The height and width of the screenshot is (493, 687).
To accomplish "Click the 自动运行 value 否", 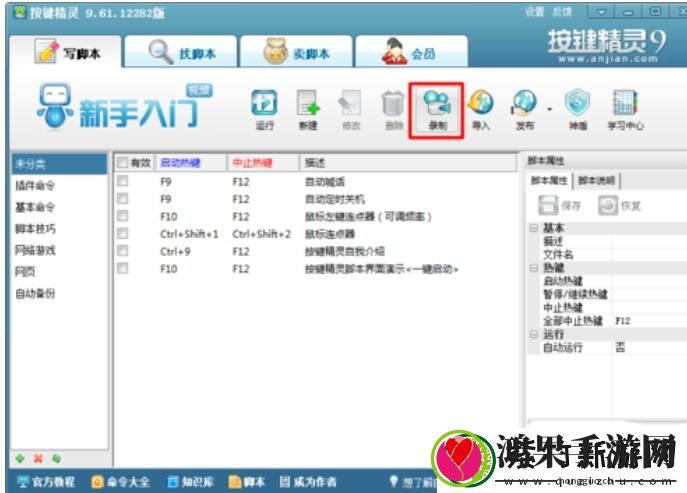I will 649,348.
